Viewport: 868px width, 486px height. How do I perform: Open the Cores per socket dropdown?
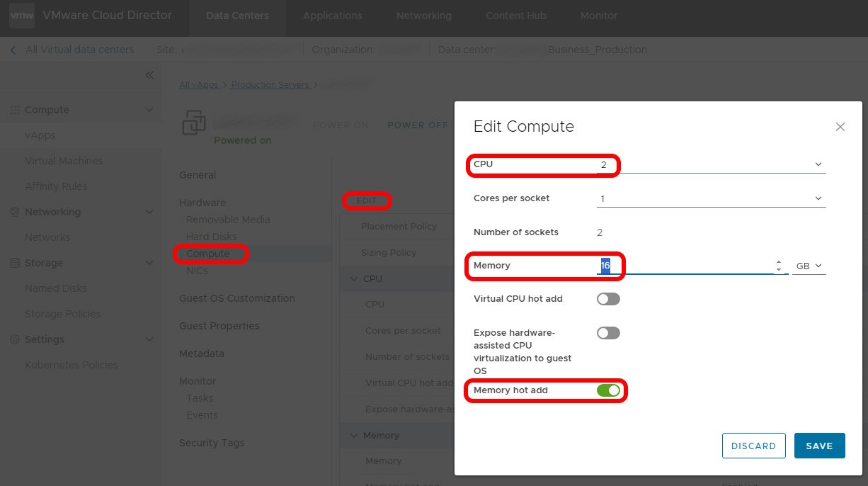coord(711,199)
